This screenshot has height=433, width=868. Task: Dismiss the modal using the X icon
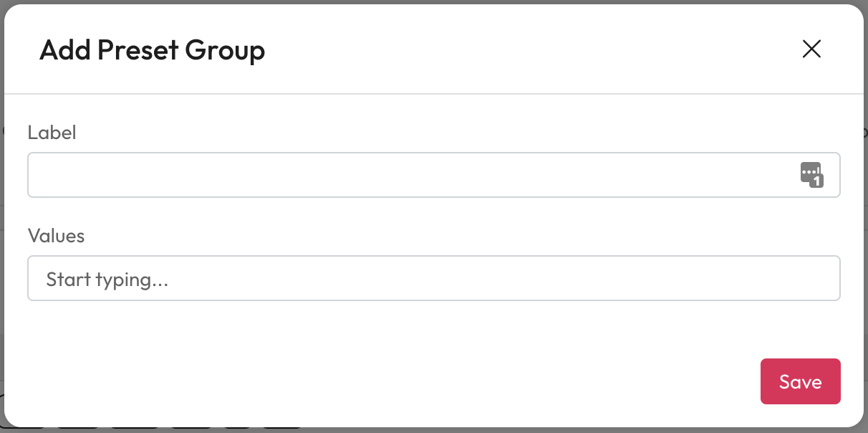[x=811, y=49]
